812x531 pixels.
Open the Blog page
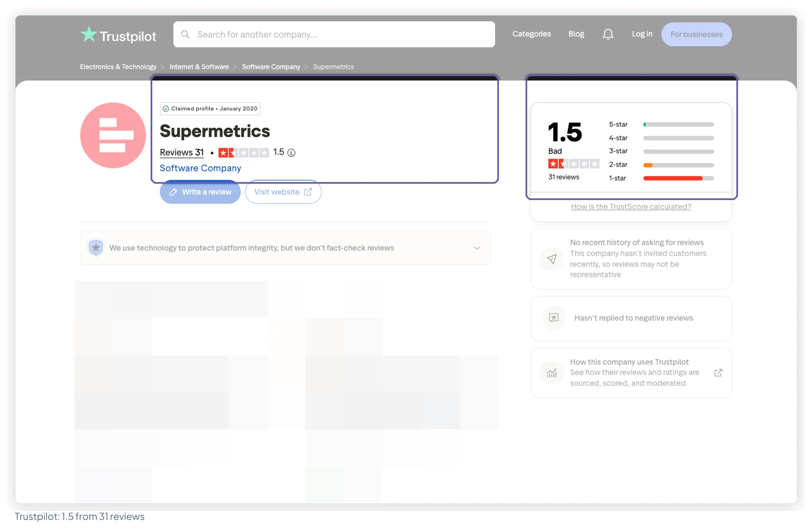pos(576,34)
